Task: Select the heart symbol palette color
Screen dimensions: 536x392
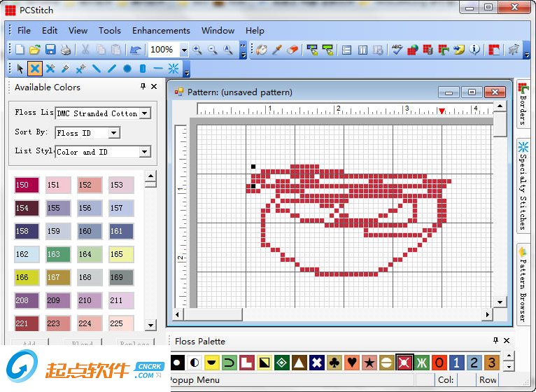Action: click(352, 363)
